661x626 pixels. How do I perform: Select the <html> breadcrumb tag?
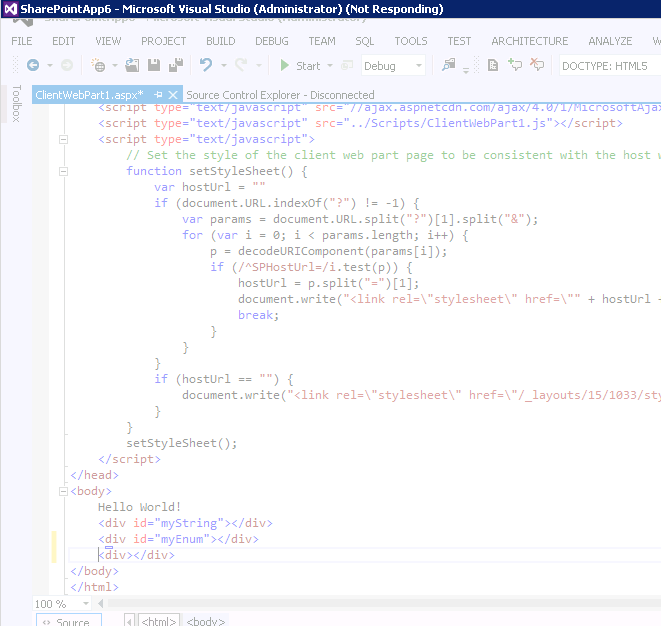click(x=159, y=621)
